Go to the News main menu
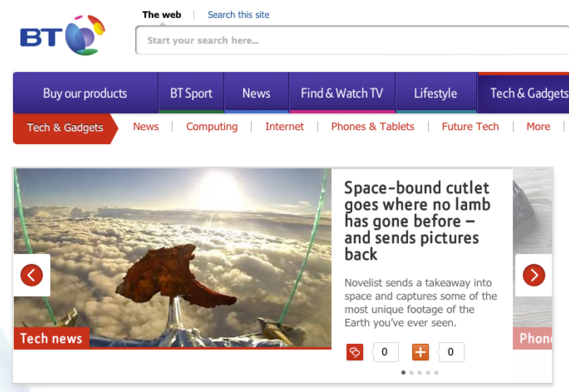569x392 pixels. 256,93
